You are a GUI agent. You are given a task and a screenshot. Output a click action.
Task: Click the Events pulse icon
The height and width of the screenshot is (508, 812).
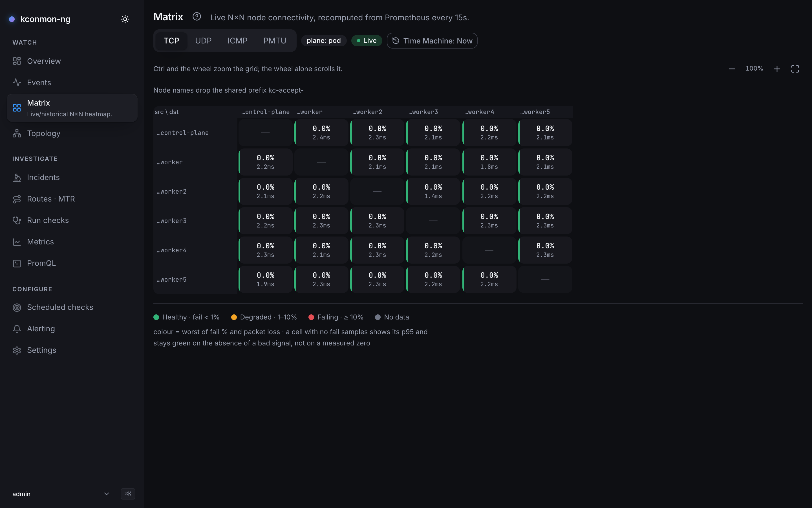pos(17,82)
